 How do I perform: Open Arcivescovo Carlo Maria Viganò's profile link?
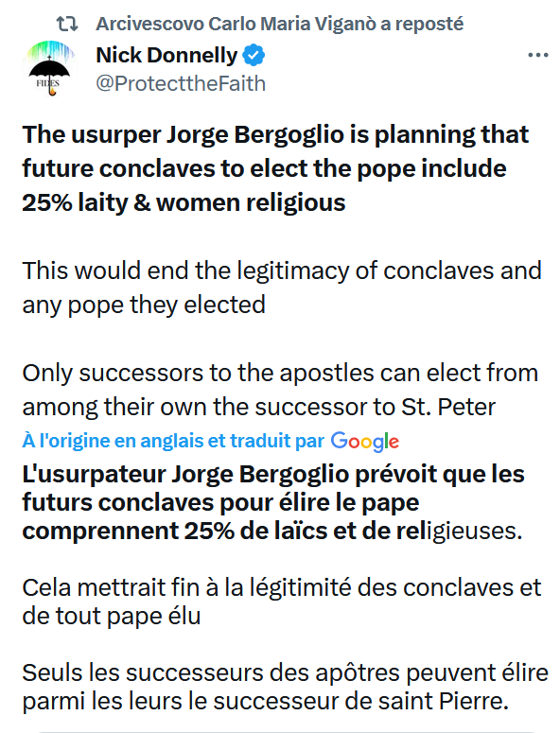click(x=236, y=24)
